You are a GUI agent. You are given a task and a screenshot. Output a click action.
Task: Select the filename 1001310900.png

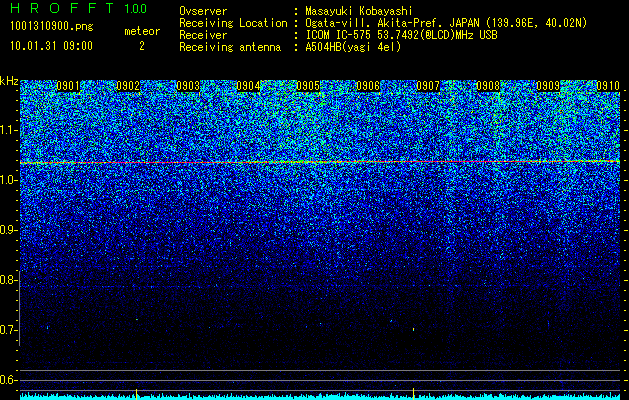coord(52,27)
